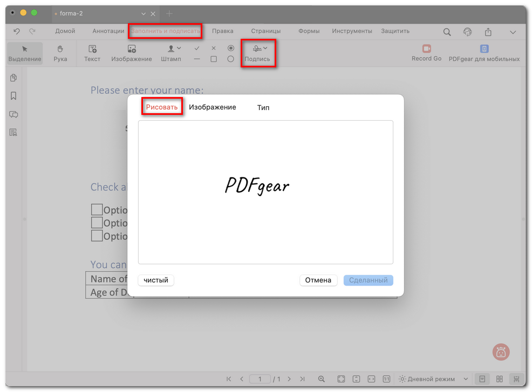Click the share icon in the top bar
This screenshot has height=392, width=532.
[488, 32]
